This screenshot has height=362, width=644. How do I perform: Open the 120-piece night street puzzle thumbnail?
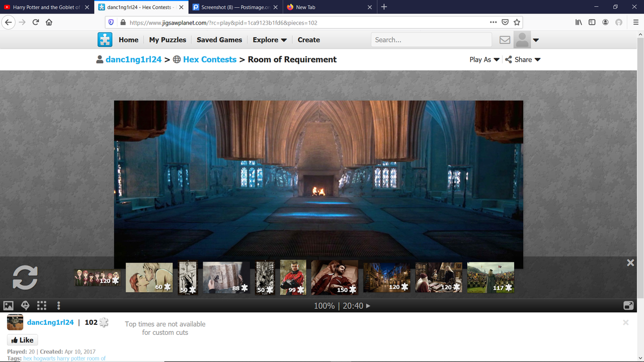pos(387,277)
